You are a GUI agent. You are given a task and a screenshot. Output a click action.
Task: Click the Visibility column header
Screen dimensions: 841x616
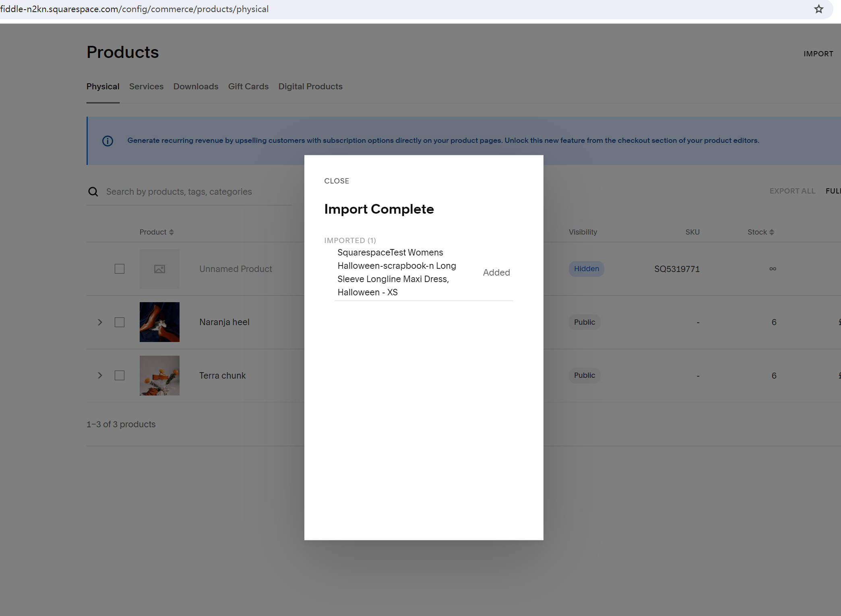point(583,232)
